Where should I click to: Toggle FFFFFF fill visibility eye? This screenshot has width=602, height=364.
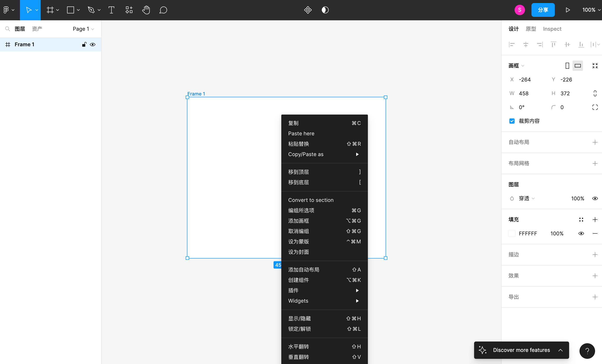pos(581,233)
